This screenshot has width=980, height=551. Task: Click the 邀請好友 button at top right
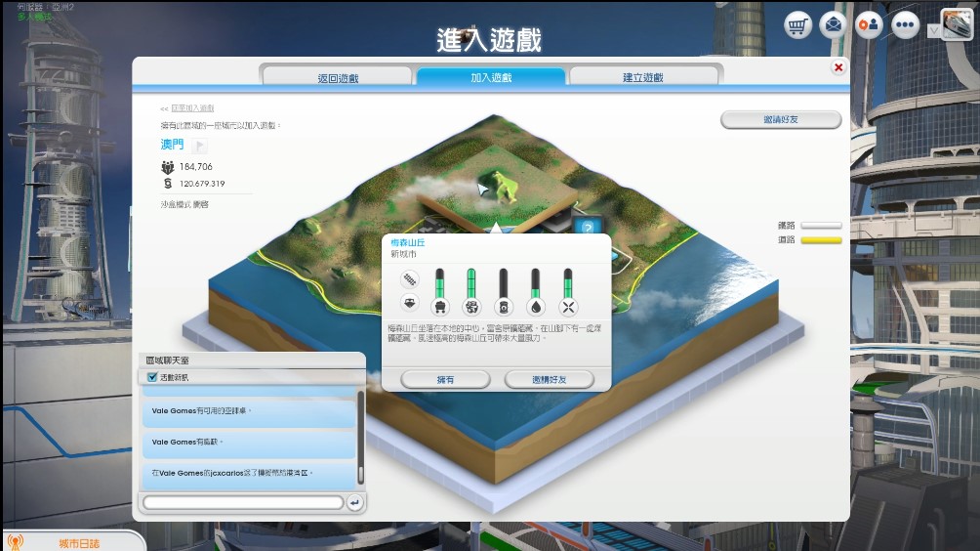781,119
